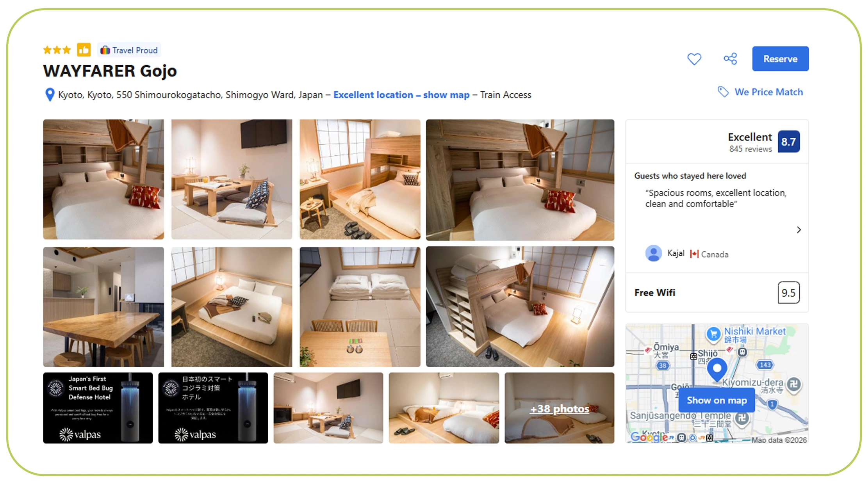Open Excellent location – show map link
The width and height of the screenshot is (868, 484).
click(401, 95)
